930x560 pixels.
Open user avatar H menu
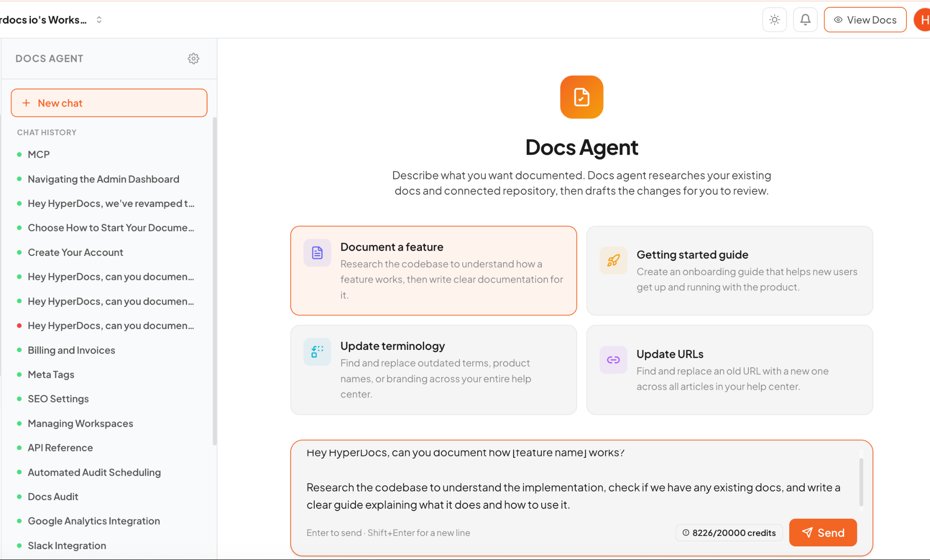coord(922,20)
